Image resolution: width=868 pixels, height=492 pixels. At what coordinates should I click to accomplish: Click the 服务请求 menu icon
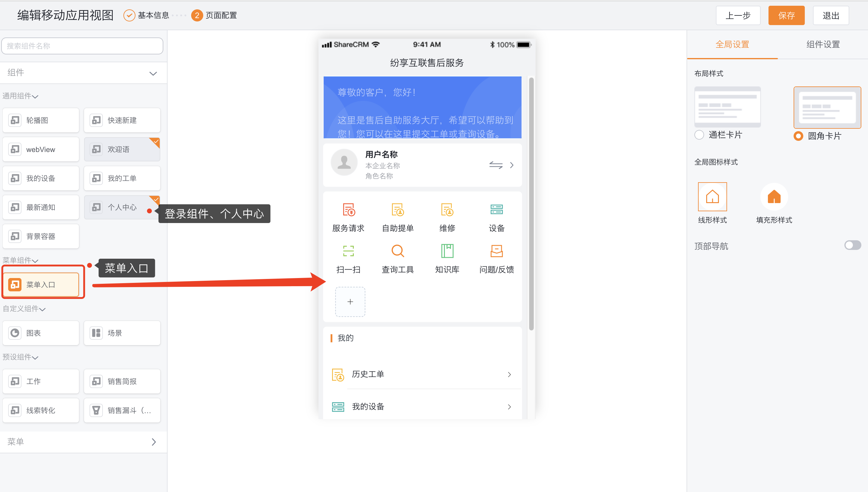tap(349, 209)
